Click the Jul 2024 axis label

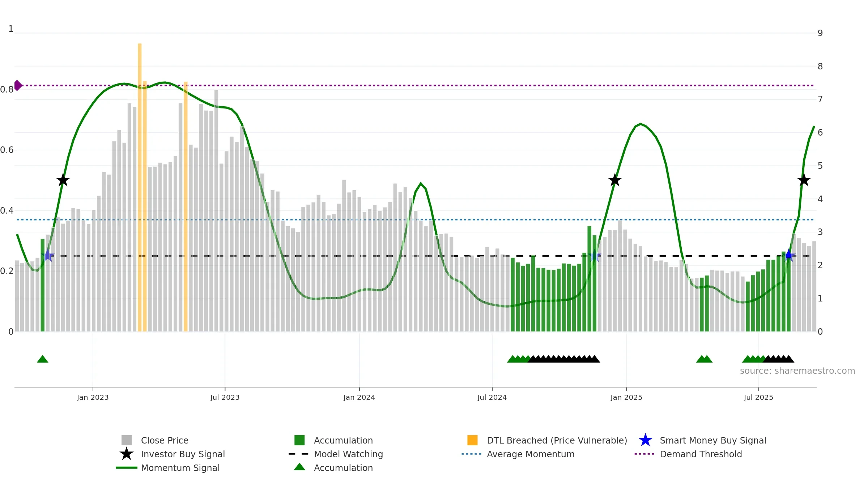point(492,398)
